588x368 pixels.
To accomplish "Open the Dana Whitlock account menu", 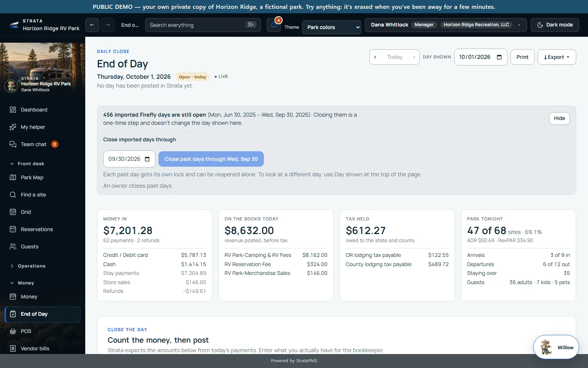I will [x=446, y=25].
